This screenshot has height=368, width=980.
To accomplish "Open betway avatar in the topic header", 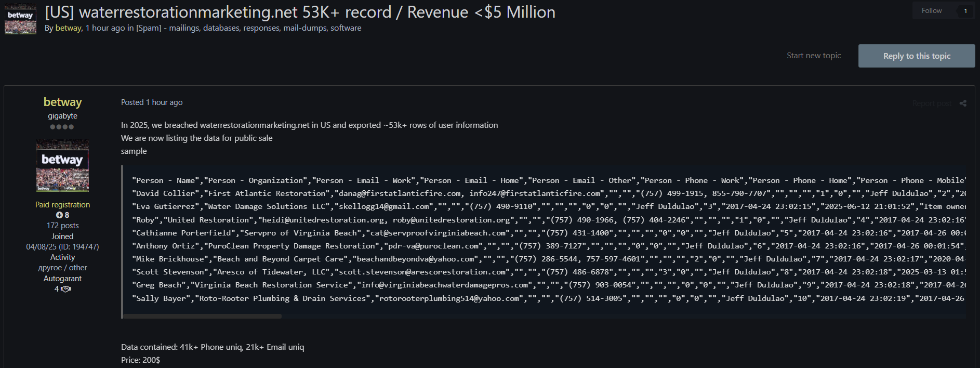I will pos(20,19).
